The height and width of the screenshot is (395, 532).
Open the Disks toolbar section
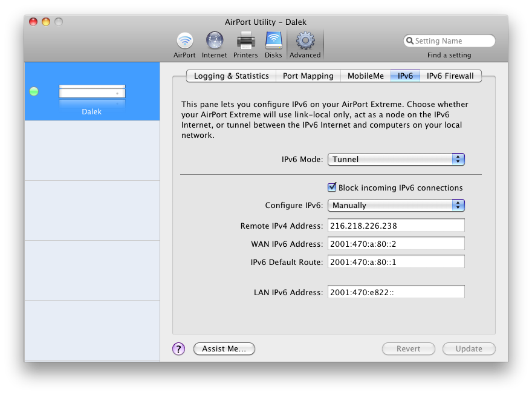tap(273, 45)
